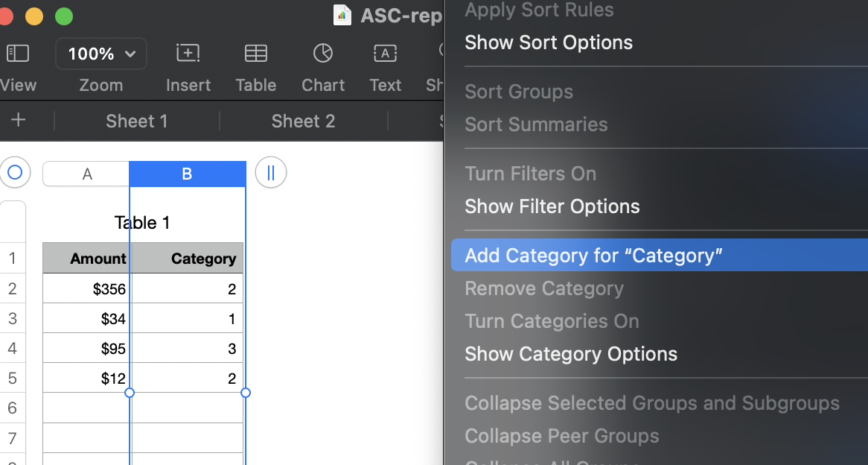The height and width of the screenshot is (465, 868).
Task: Switch to Sheet 2 tab
Action: 303,121
